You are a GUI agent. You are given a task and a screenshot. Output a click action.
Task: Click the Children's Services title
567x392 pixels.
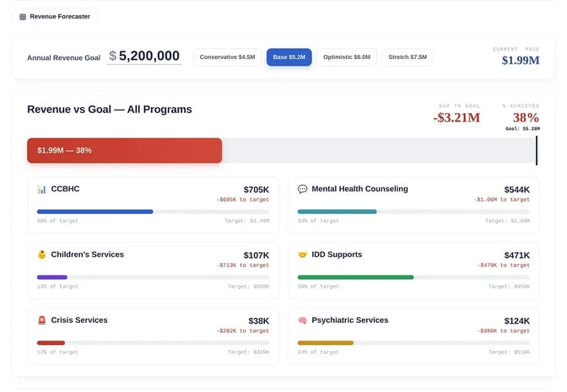(x=88, y=255)
